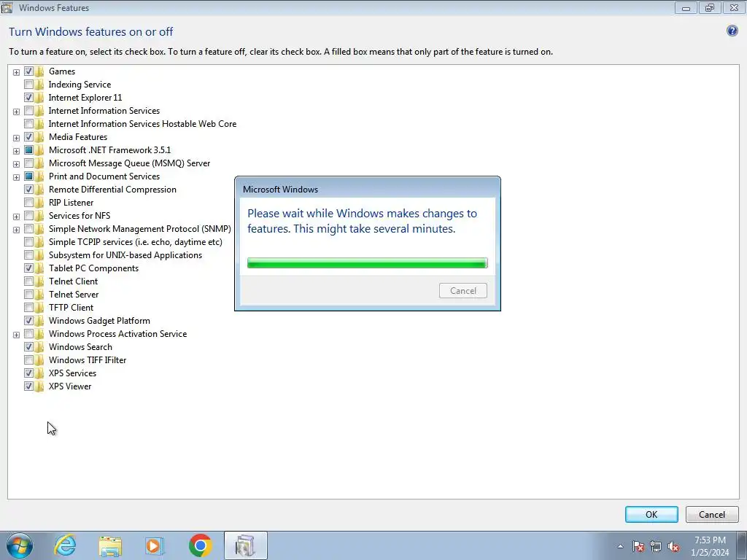Click the Microsoft Windows dialog title bar
This screenshot has width=747, height=560.
[368, 189]
